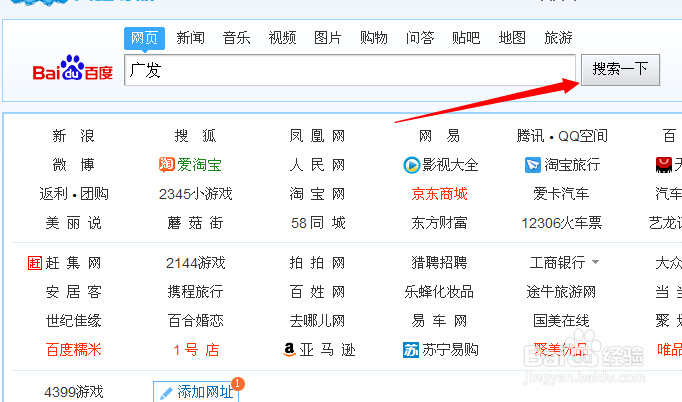Image resolution: width=682 pixels, height=402 pixels.
Task: Open the 贴吧 tab
Action: (466, 38)
